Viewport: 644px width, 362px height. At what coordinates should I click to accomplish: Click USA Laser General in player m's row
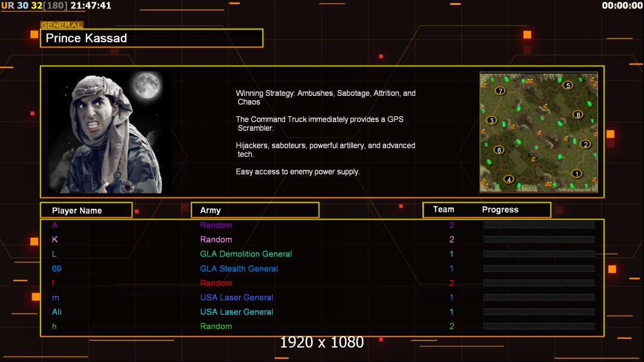coord(237,297)
